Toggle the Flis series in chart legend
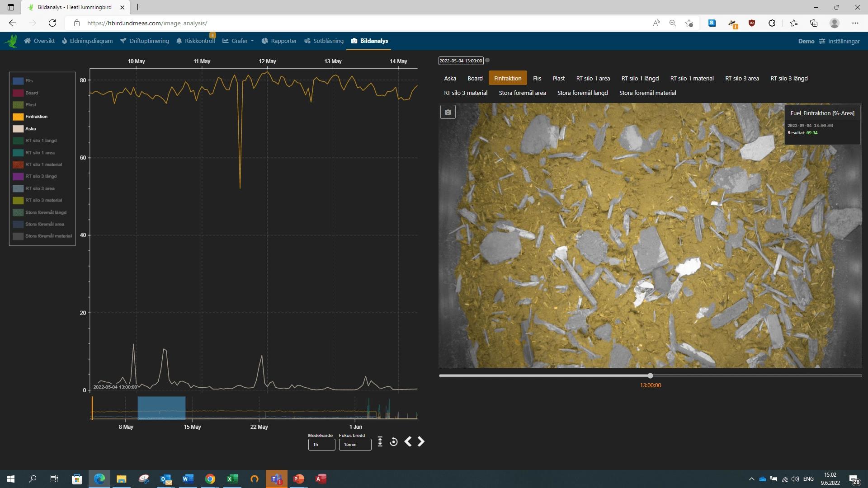Screen dimensions: 868x488 click(29, 81)
